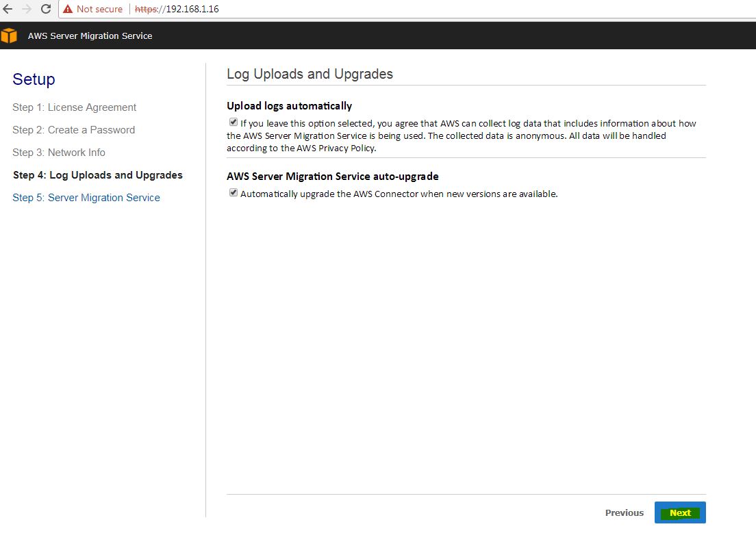Click the AWS Server Migration Service header title

[90, 36]
